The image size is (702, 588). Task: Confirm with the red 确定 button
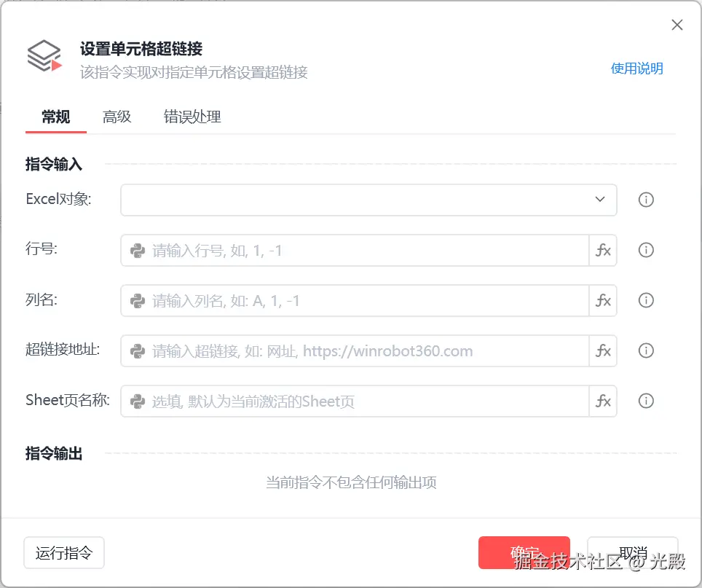[524, 552]
